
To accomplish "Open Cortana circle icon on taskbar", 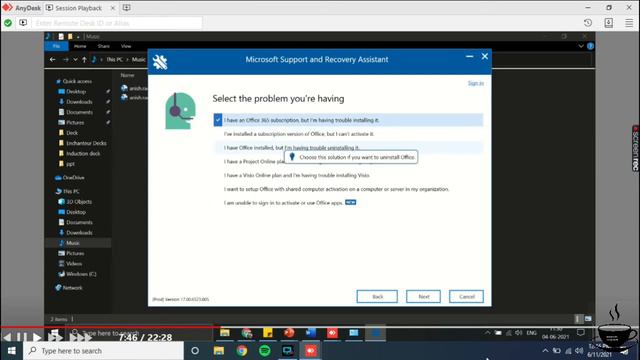I will pos(195,351).
